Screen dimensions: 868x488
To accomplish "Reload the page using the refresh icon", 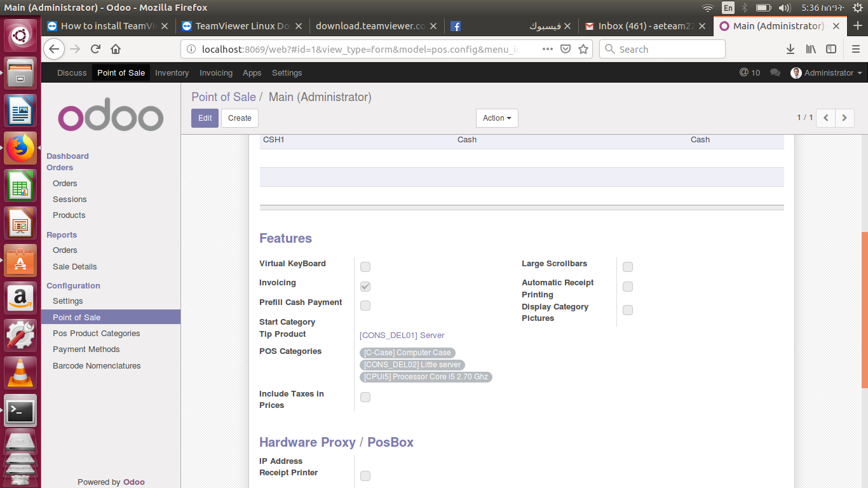I will click(x=95, y=49).
